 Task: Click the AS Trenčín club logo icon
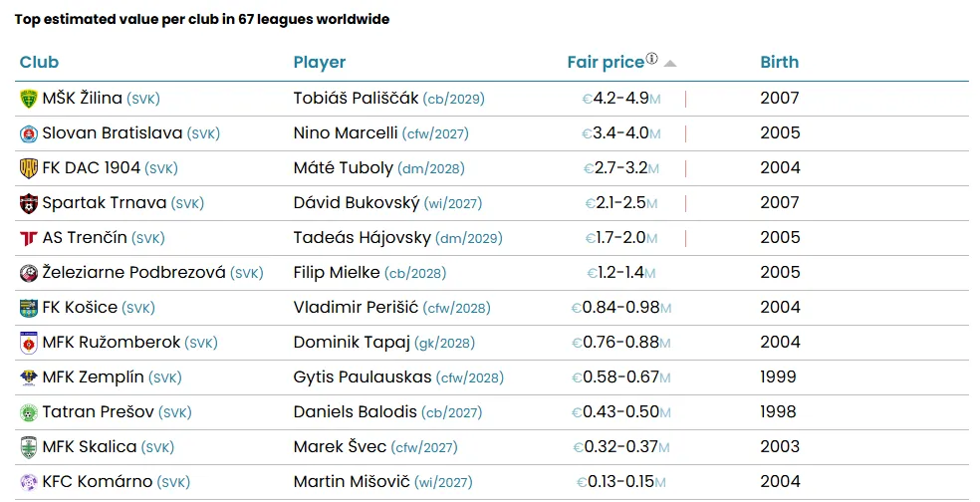click(x=28, y=238)
